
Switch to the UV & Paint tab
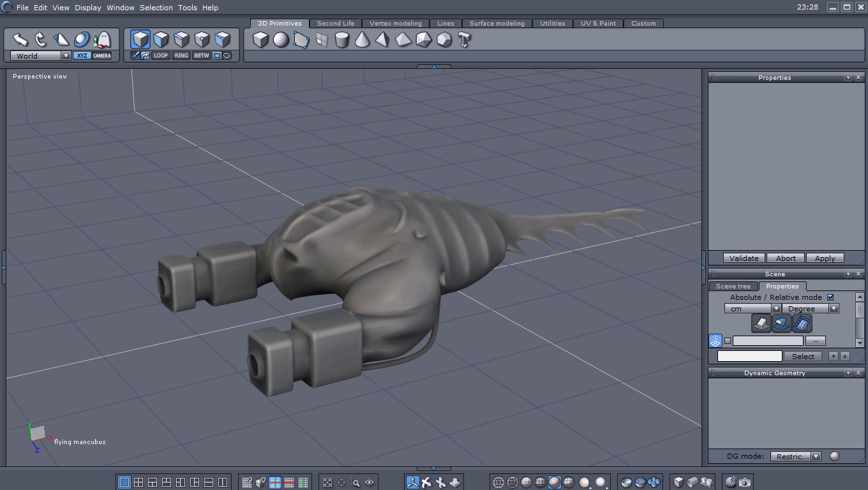point(599,23)
